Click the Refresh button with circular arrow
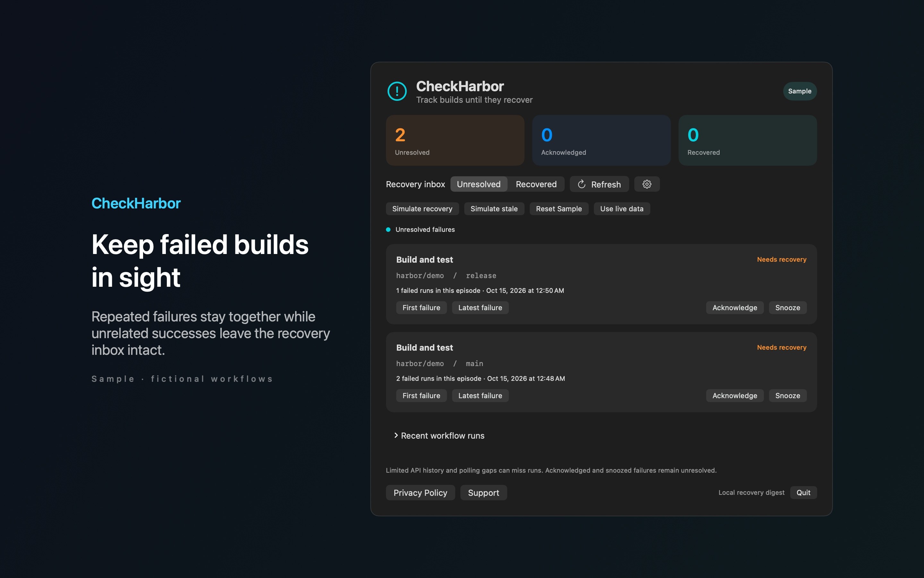 pos(599,184)
